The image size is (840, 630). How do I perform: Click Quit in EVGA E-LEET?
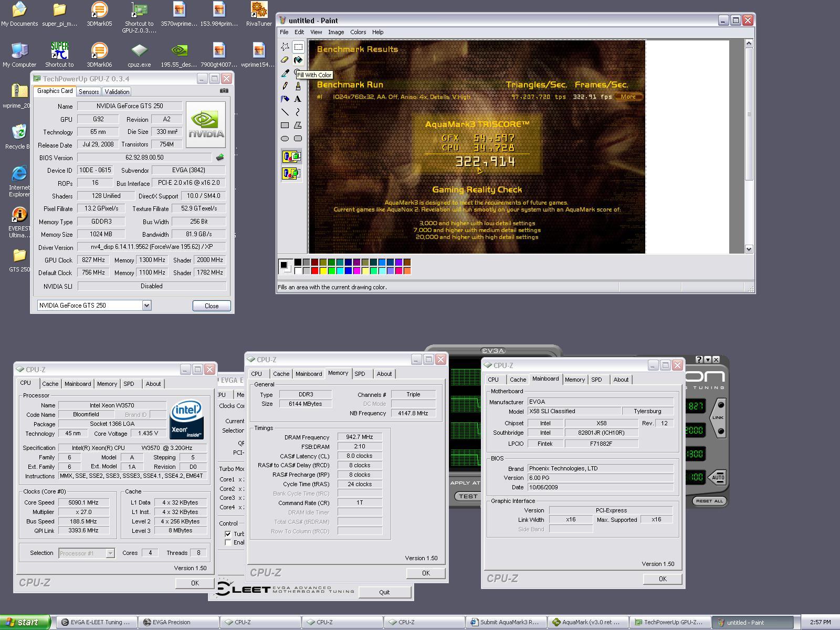point(384,592)
